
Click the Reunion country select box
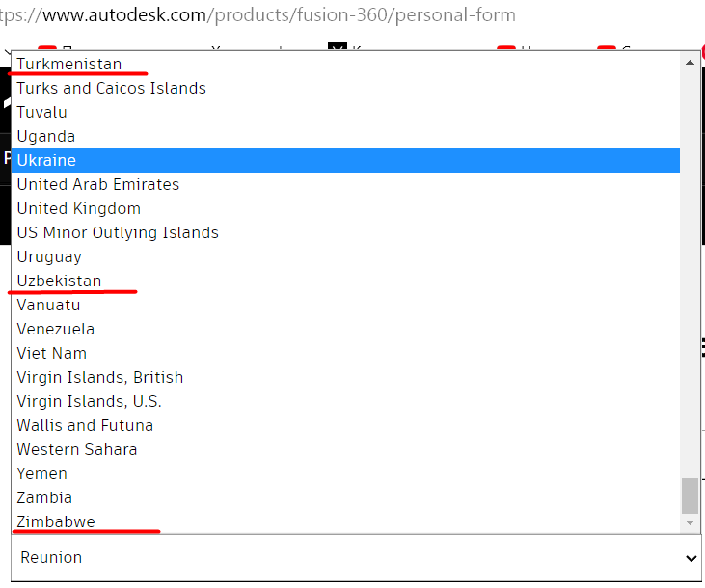[347, 558]
